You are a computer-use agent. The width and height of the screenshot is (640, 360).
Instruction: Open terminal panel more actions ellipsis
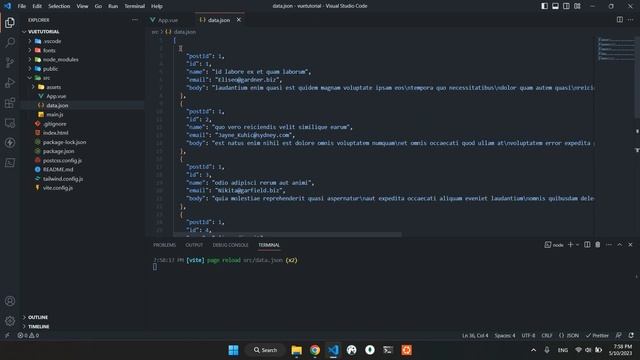click(609, 244)
